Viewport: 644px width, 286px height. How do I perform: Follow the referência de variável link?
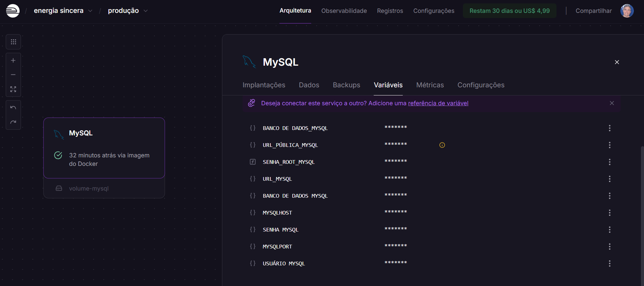pyautogui.click(x=438, y=103)
